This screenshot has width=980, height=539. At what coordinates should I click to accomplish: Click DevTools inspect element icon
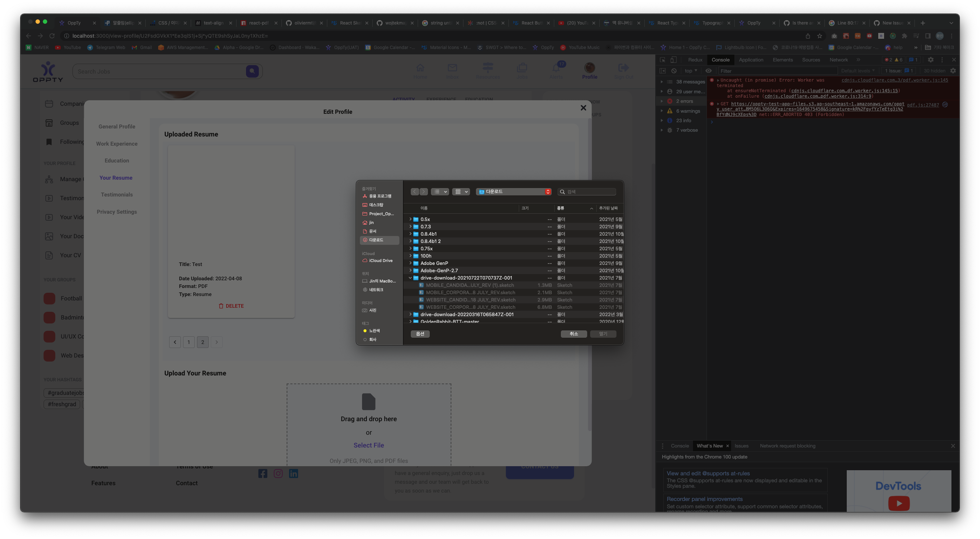coord(662,60)
